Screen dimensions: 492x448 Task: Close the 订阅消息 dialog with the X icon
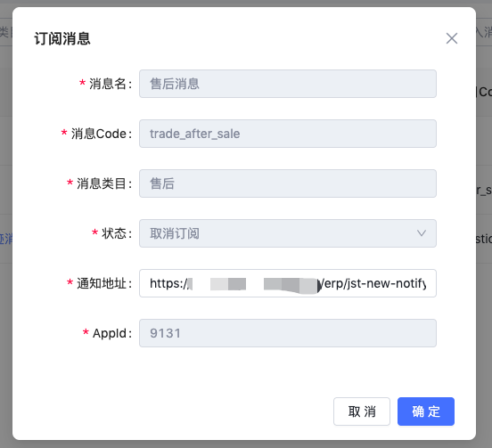click(452, 38)
